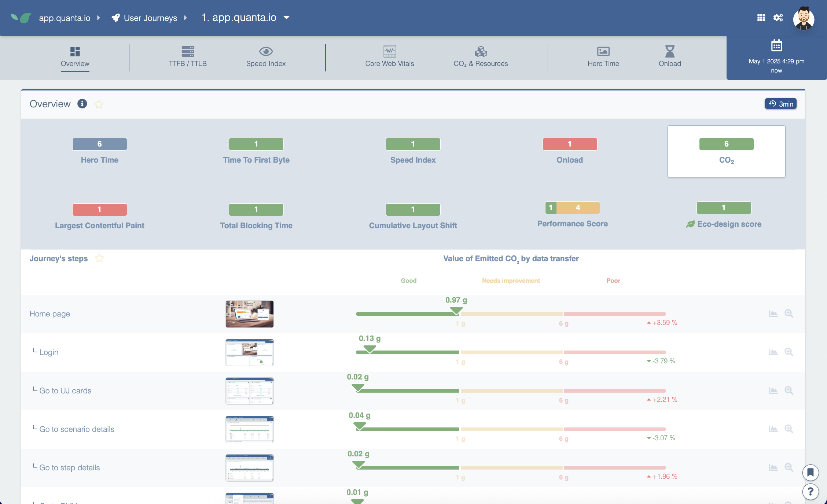Open calendar date picker icon
This screenshot has height=504, width=827.
[776, 46]
